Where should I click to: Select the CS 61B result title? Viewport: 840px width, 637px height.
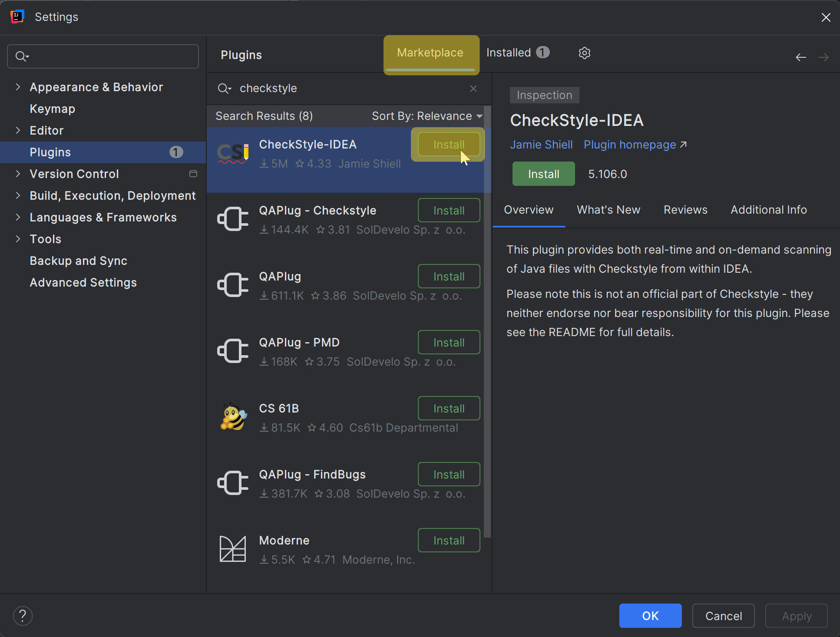point(279,409)
